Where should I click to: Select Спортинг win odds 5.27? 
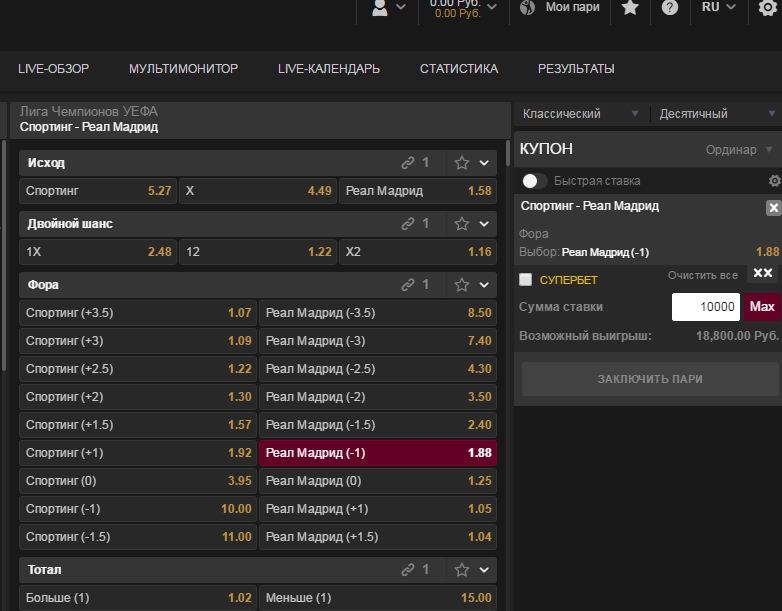click(98, 191)
